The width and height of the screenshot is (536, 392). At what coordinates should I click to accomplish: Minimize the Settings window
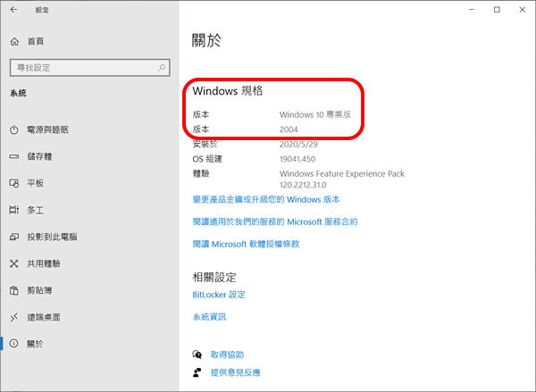[472, 10]
